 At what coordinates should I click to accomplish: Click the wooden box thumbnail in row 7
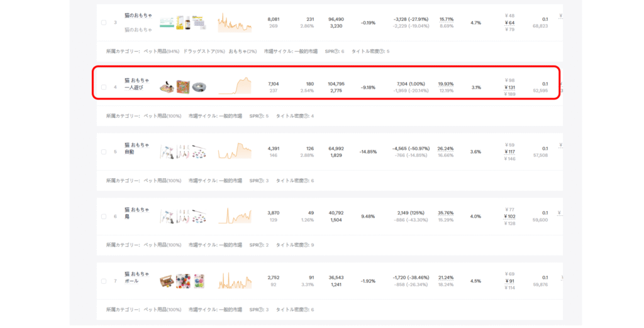point(167,280)
